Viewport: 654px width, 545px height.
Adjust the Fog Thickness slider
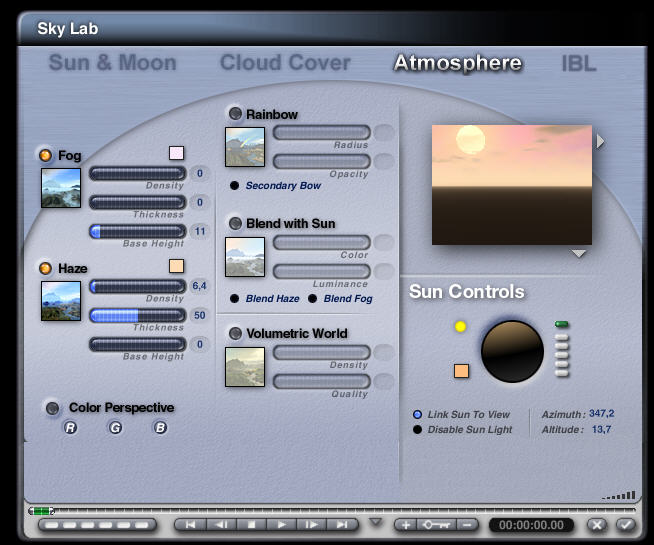pyautogui.click(x=138, y=203)
